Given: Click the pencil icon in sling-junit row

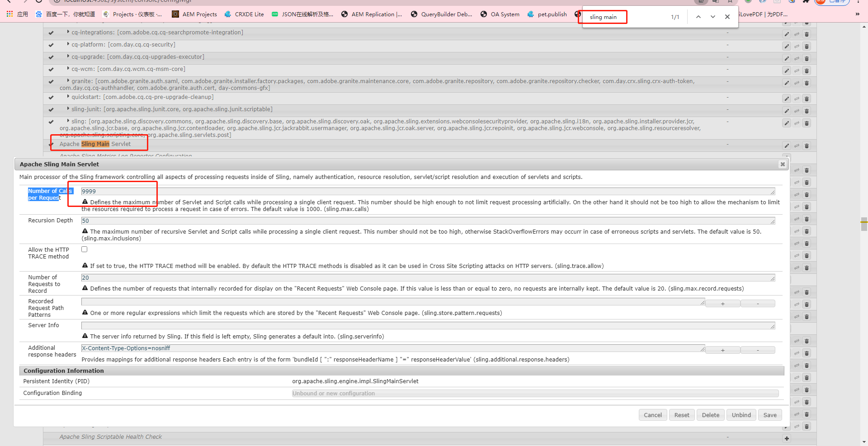Looking at the screenshot, I should pos(787,111).
